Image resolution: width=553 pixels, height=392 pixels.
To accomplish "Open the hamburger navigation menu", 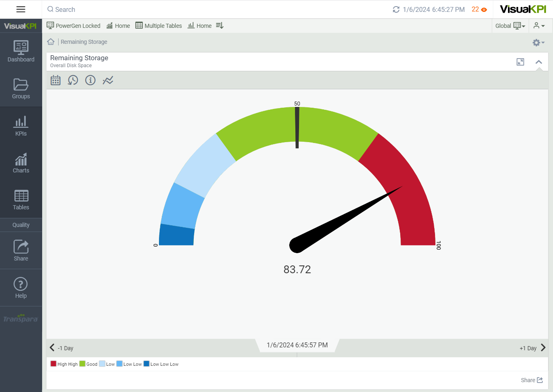I will click(x=21, y=9).
